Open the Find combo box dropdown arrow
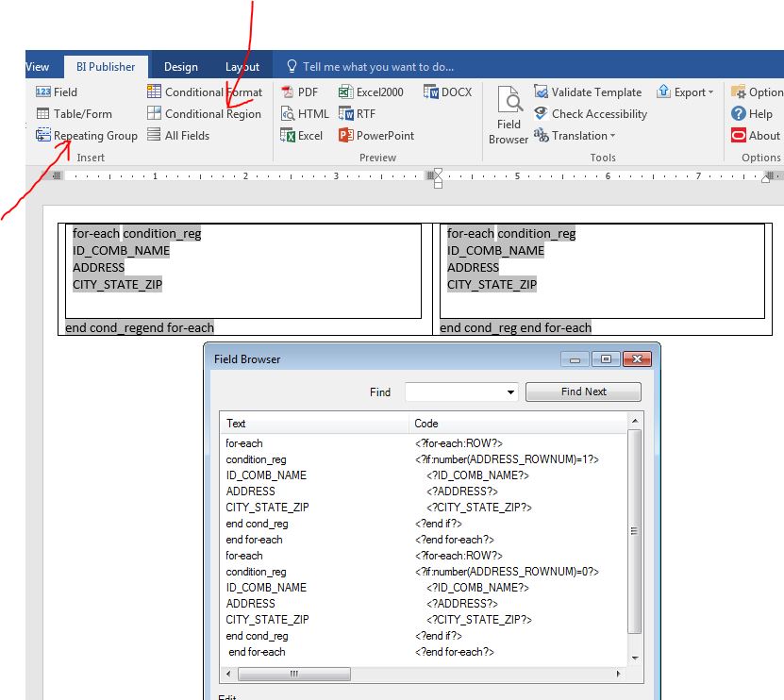 point(510,392)
